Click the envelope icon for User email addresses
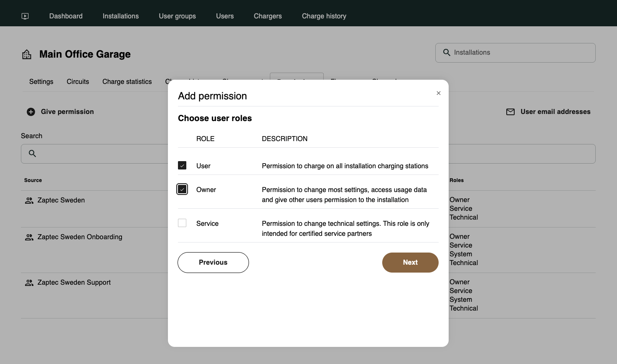 510,112
